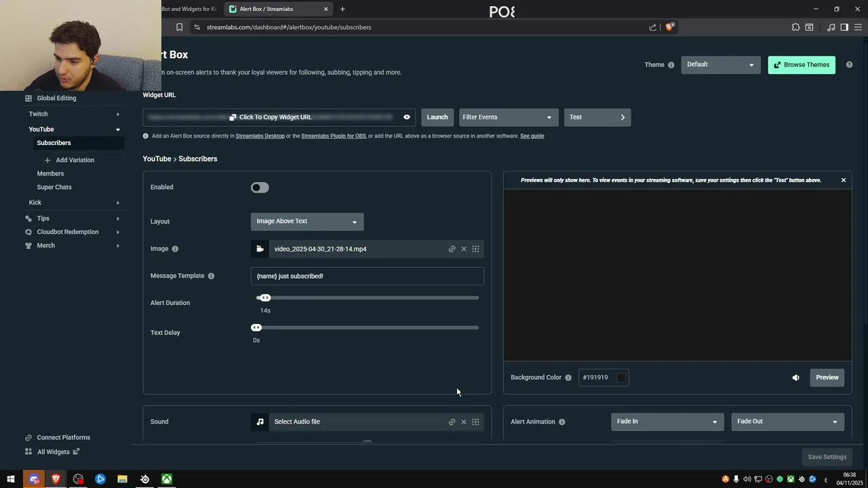Open Streamlabs Plugin for OBS link
This screenshot has height=488, width=868.
(334, 136)
